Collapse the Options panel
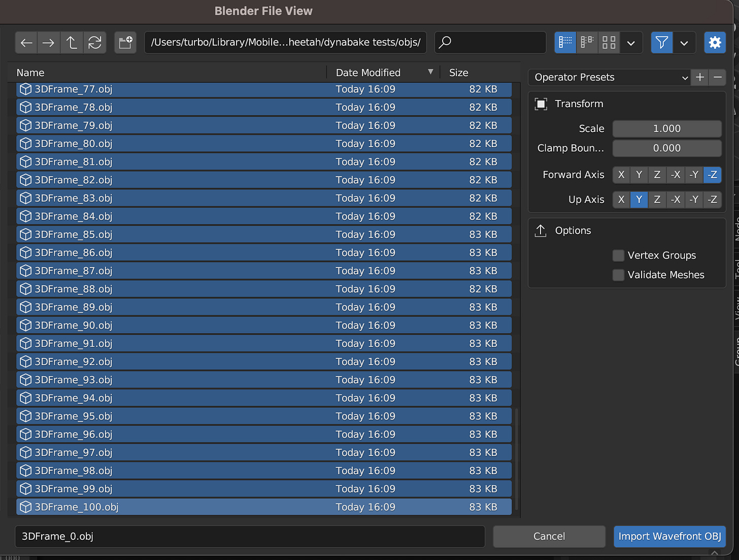This screenshot has width=739, height=560. (573, 230)
